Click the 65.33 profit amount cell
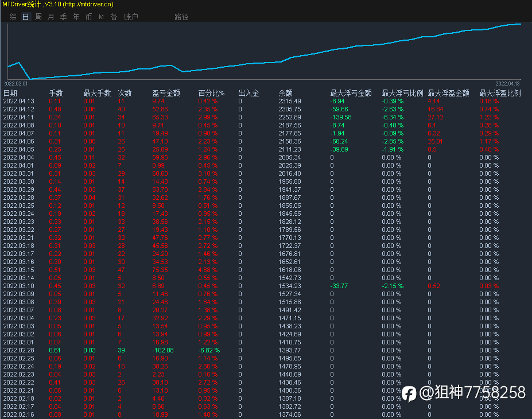Viewport: 532px width, 419px height. tap(160, 117)
